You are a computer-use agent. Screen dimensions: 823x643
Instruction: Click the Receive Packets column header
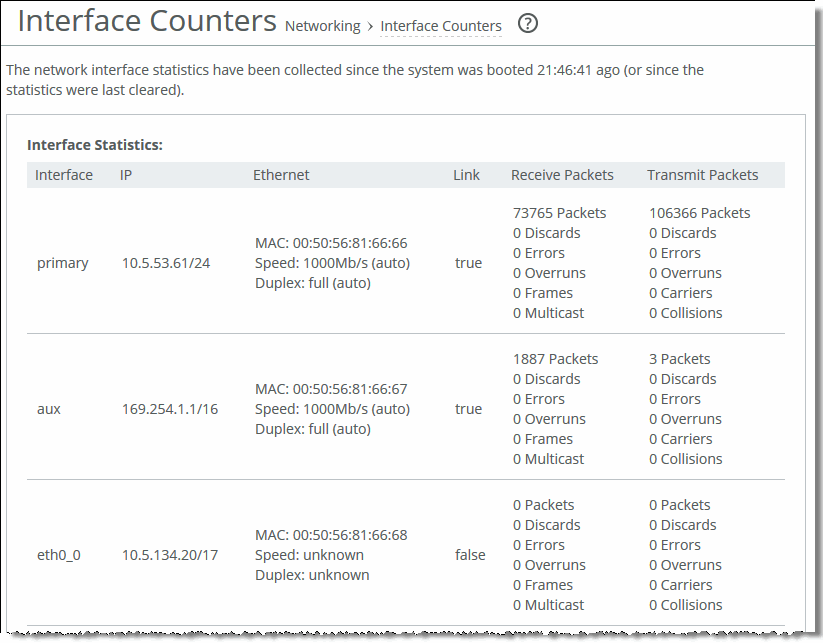coord(562,175)
